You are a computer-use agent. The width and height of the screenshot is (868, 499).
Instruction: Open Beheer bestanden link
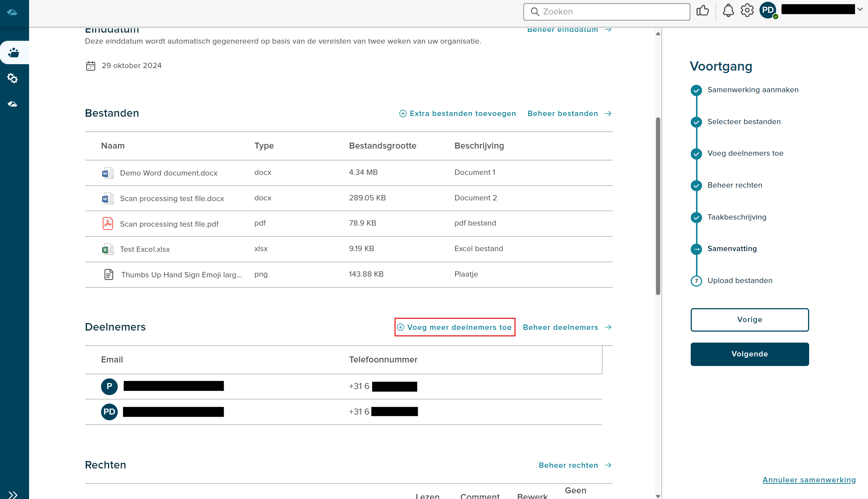coord(569,113)
